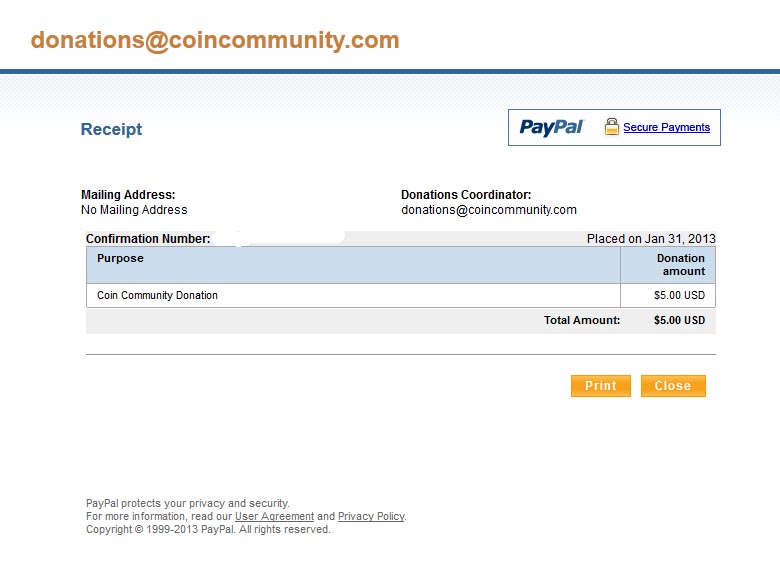Click the No Mailing Address text
Viewport: 780px width, 580px height.
point(134,210)
